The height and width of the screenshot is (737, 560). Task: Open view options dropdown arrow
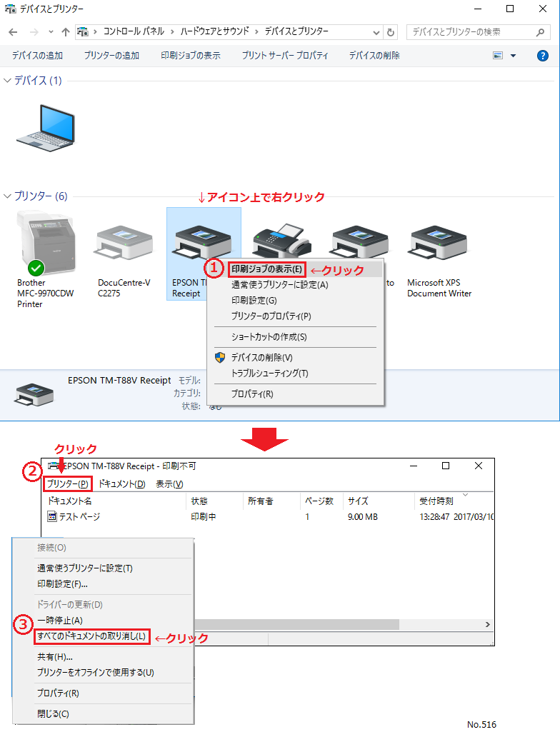[x=513, y=56]
